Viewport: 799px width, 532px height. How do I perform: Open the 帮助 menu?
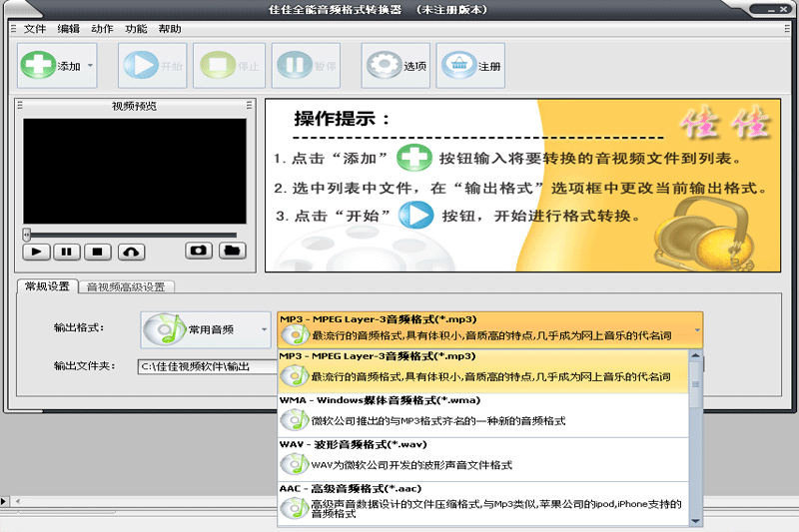tap(170, 29)
